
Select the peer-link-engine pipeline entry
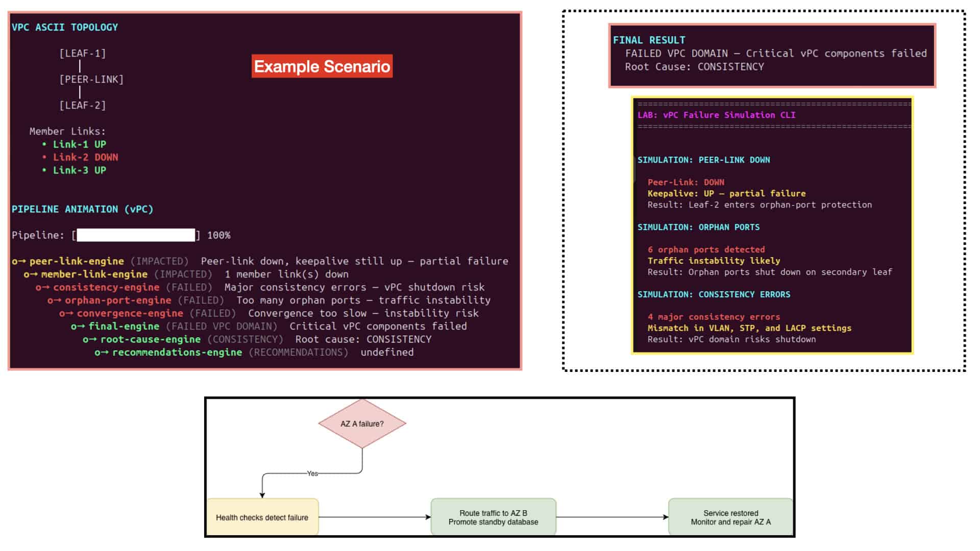(x=260, y=261)
